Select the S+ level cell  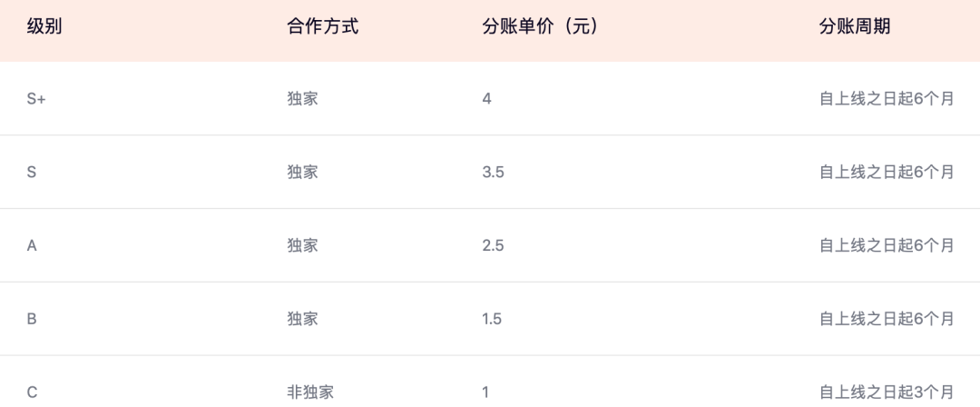click(x=36, y=98)
